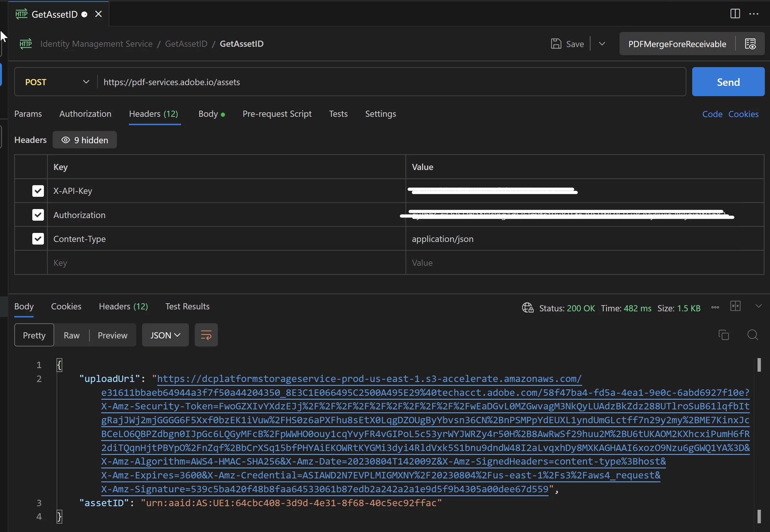770x532 pixels.
Task: Toggle the wrap lines icon
Action: pyautogui.click(x=206, y=335)
